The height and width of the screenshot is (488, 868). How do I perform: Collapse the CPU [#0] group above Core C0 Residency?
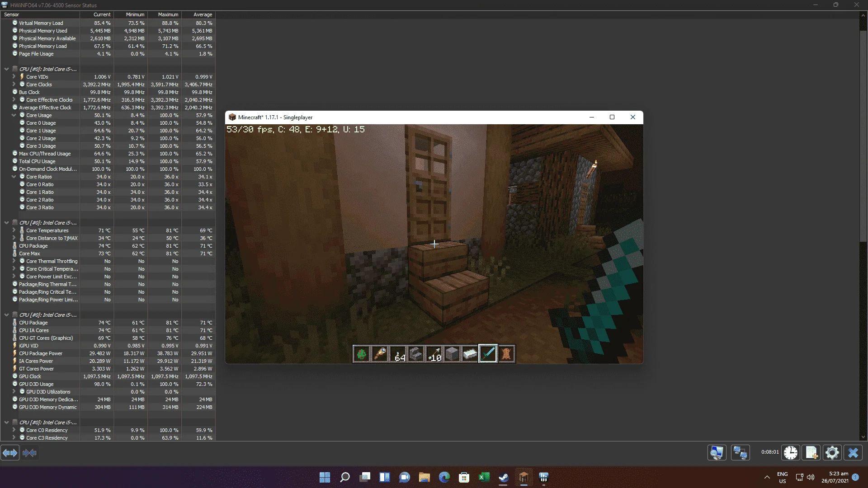point(6,422)
